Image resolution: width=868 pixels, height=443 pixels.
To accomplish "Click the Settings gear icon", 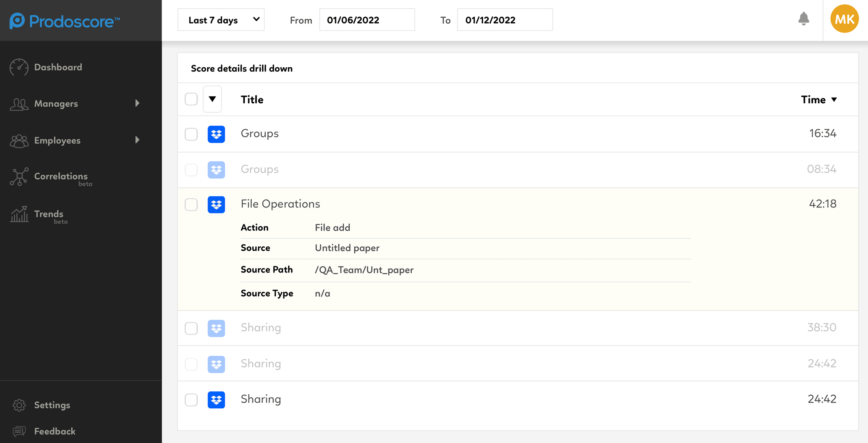I will pos(19,405).
